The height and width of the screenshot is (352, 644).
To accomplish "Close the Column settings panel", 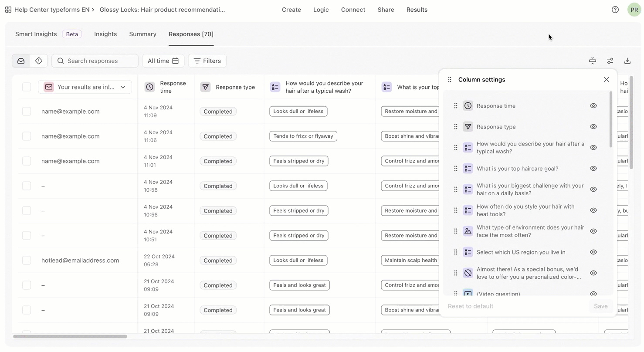I will coord(607,79).
